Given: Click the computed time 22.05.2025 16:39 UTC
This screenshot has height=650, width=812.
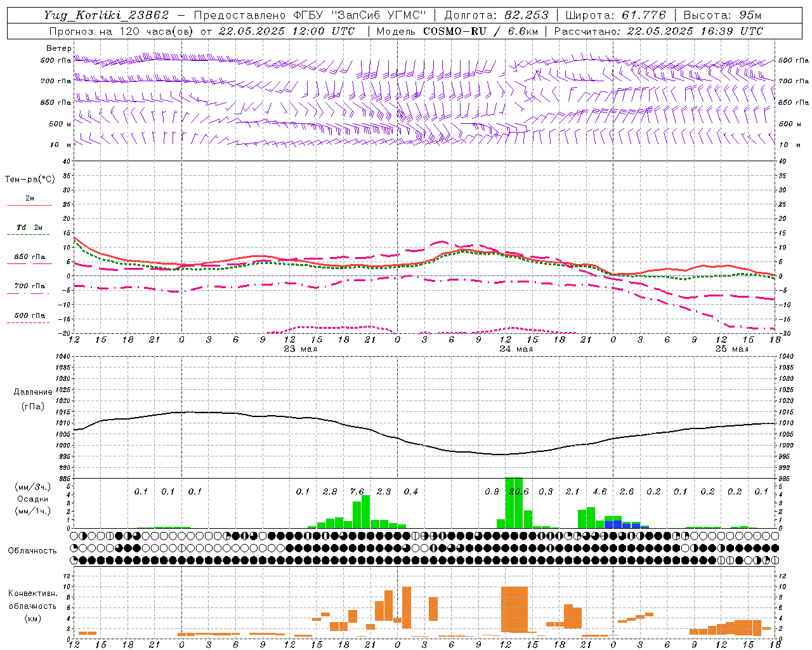Looking at the screenshot, I should pyautogui.click(x=695, y=31).
